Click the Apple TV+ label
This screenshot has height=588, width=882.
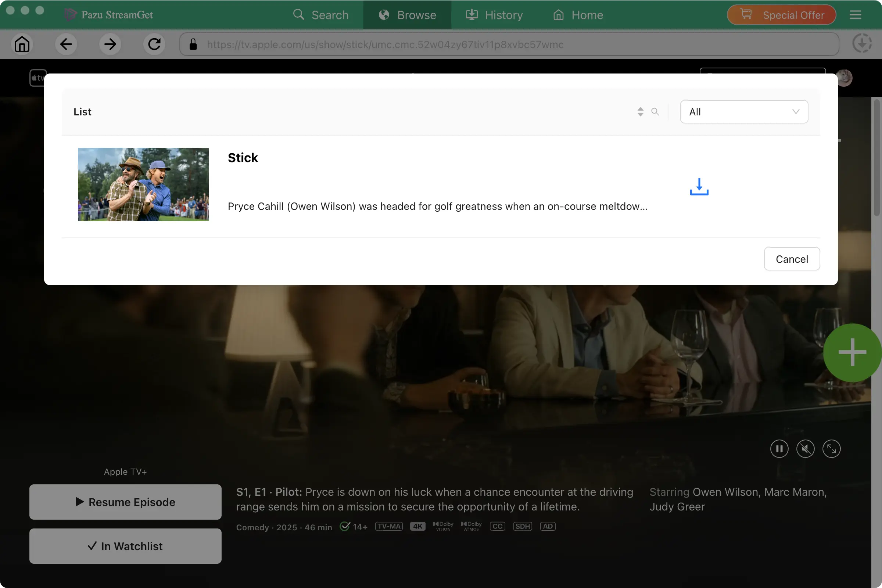[125, 472]
